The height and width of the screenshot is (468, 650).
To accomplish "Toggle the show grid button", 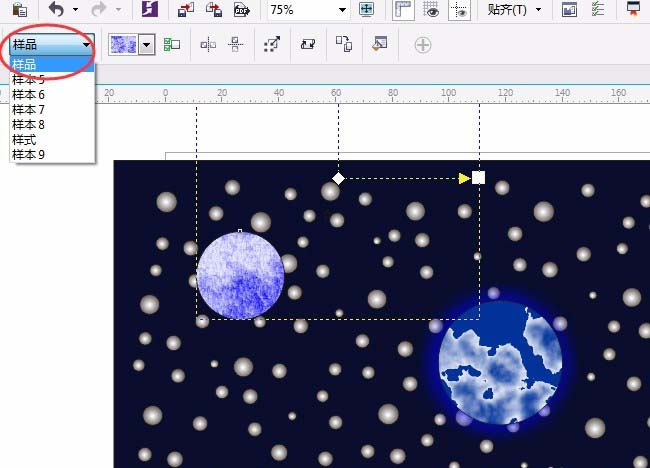I will pos(431,10).
